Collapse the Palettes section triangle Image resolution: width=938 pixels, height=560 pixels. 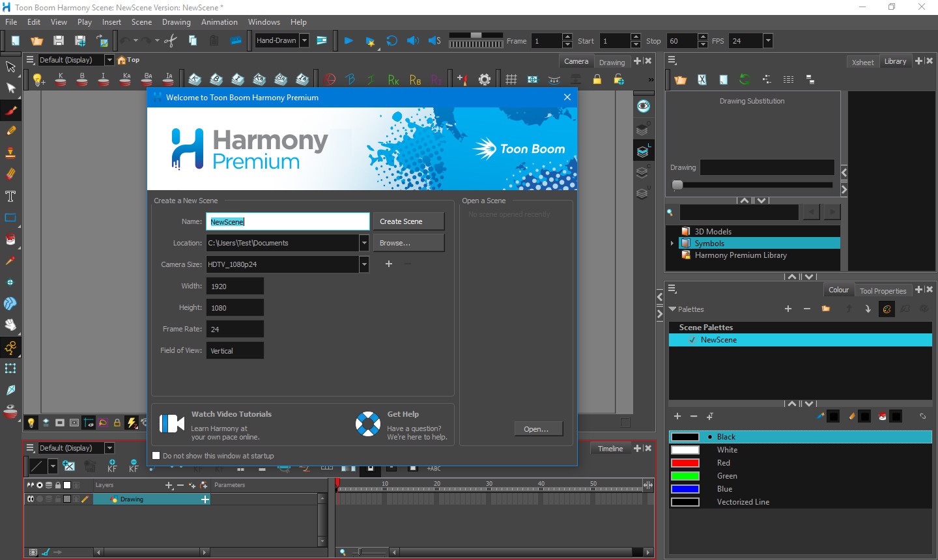tap(672, 309)
